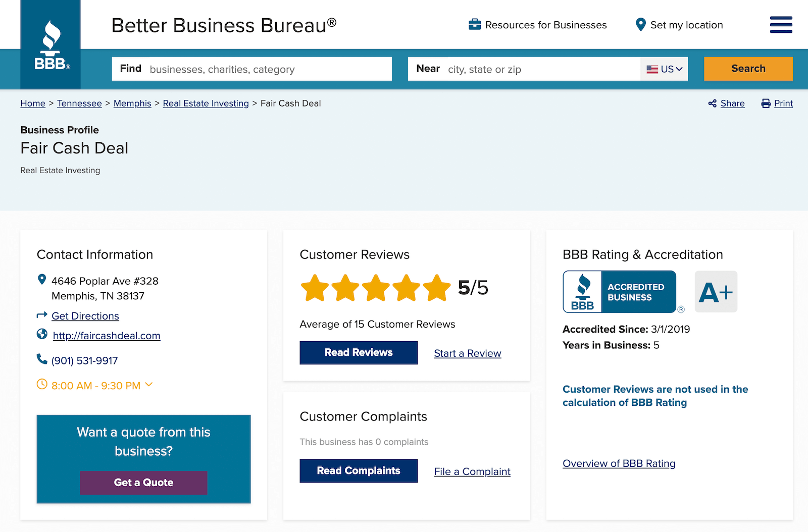Follow the File a Complaint link
Viewport: 808px width, 532px height.
[472, 471]
